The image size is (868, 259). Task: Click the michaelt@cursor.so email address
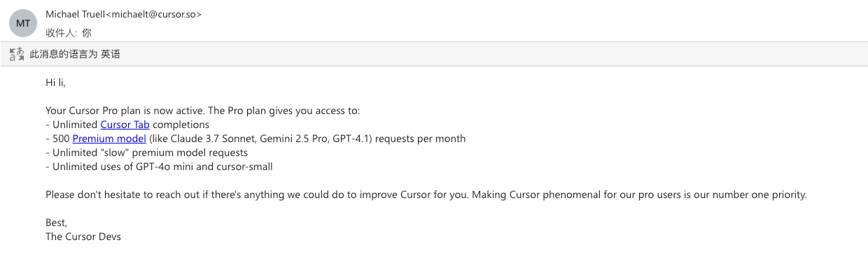[153, 14]
